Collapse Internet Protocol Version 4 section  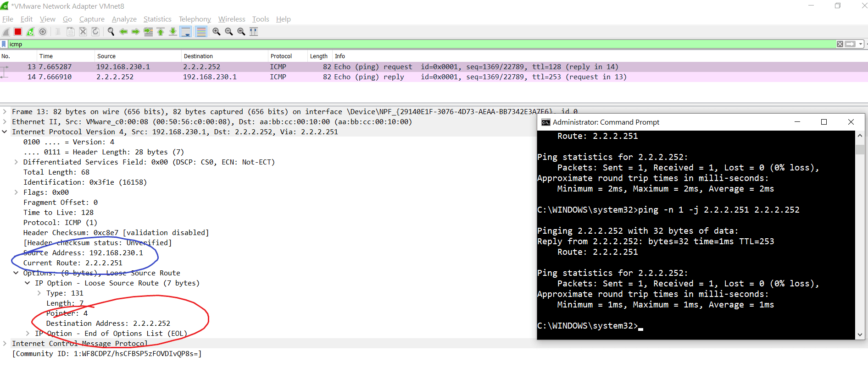point(5,132)
